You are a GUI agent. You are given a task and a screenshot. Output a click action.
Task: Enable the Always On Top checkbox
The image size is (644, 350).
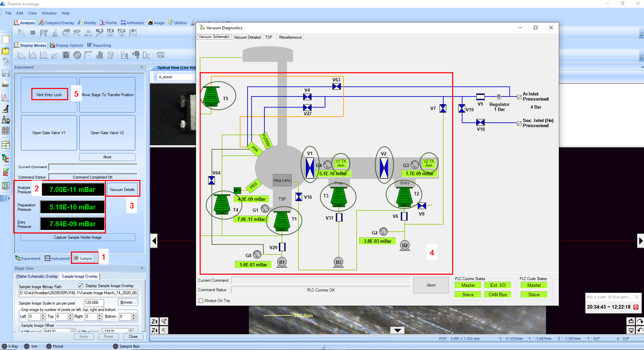click(201, 301)
